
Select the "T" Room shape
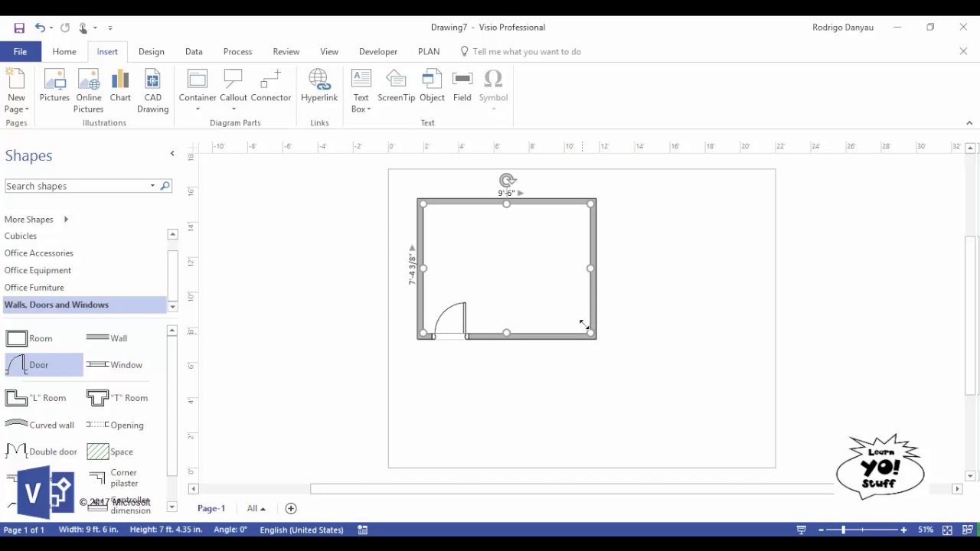click(117, 398)
